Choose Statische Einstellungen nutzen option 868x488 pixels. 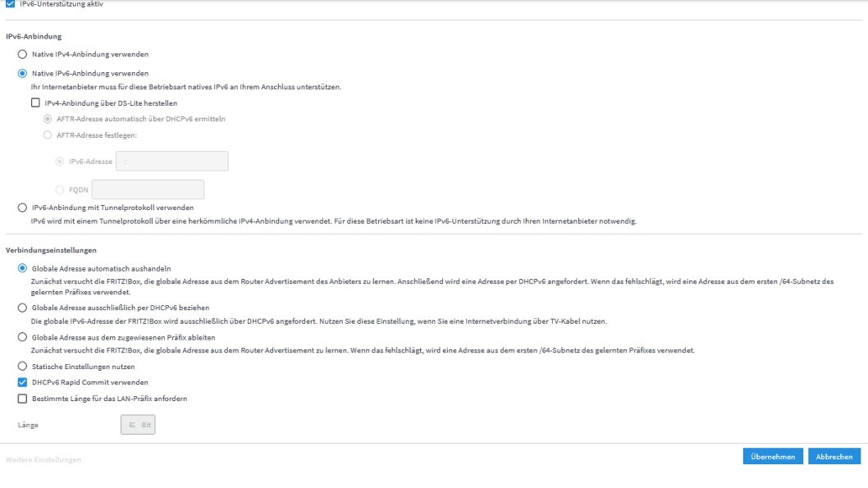click(22, 367)
